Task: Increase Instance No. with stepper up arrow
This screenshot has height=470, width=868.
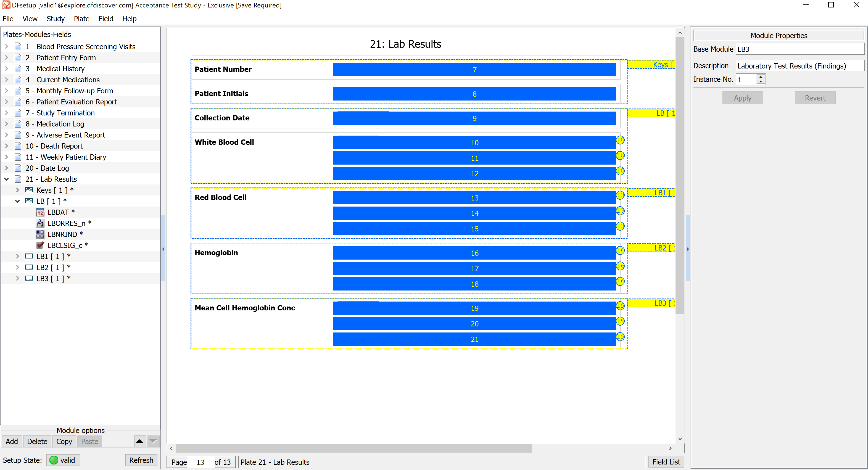Action: coord(761,77)
